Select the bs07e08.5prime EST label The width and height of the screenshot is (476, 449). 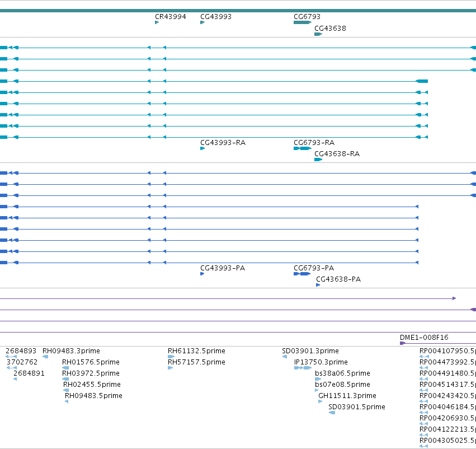click(342, 385)
